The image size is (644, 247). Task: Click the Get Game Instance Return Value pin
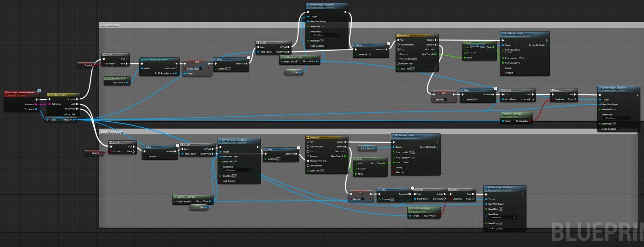tap(127, 83)
